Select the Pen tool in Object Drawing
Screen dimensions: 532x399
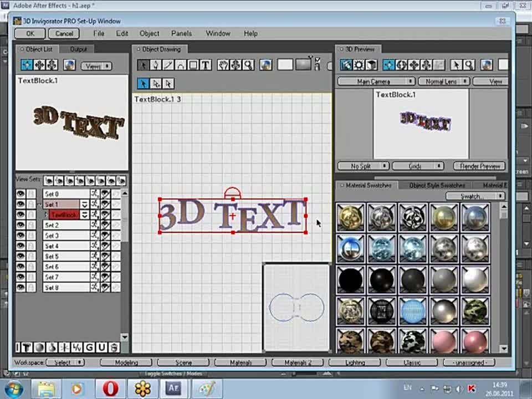(156, 65)
